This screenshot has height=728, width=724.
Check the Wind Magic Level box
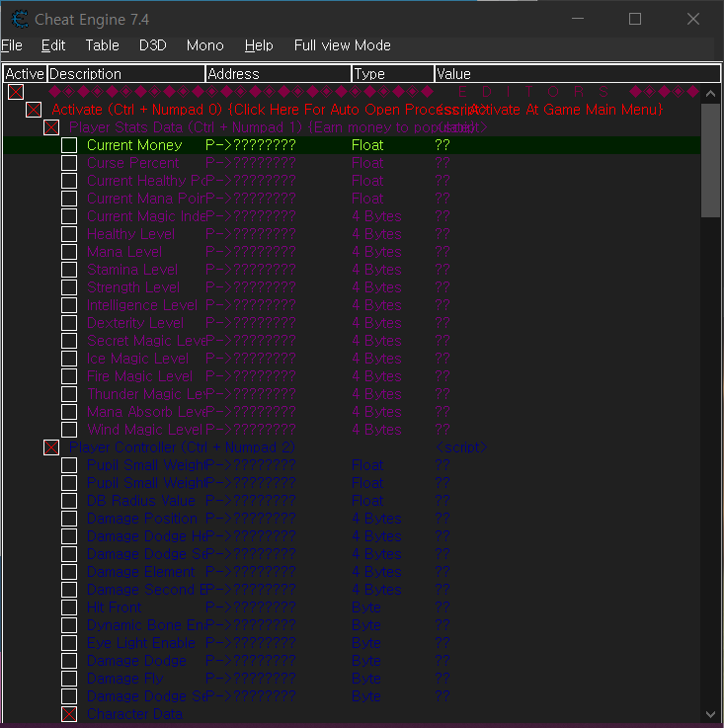click(x=69, y=430)
